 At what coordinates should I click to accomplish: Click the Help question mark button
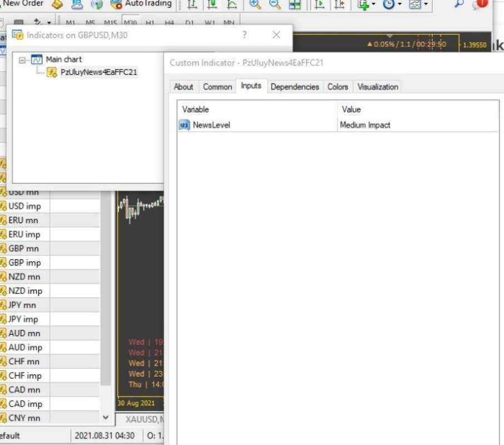coord(244,34)
